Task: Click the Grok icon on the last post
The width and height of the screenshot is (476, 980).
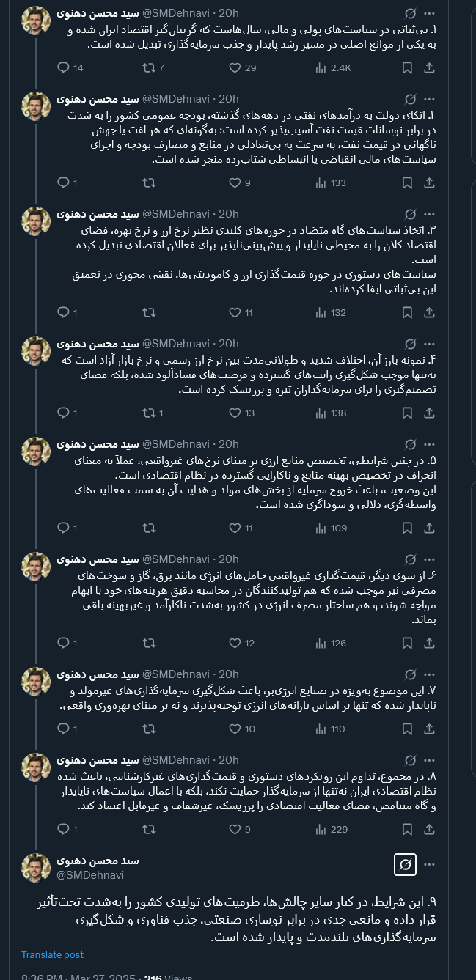Action: (x=405, y=866)
